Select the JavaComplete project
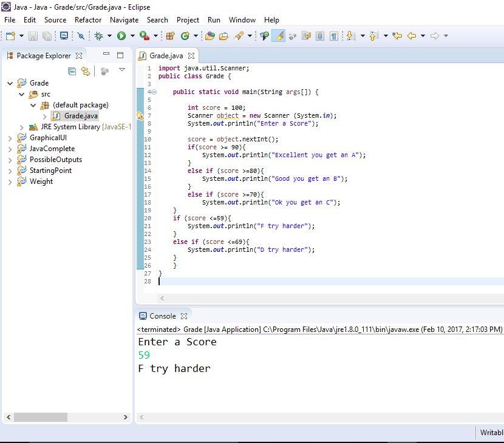Image resolution: width=504 pixels, height=443 pixels. click(x=52, y=149)
